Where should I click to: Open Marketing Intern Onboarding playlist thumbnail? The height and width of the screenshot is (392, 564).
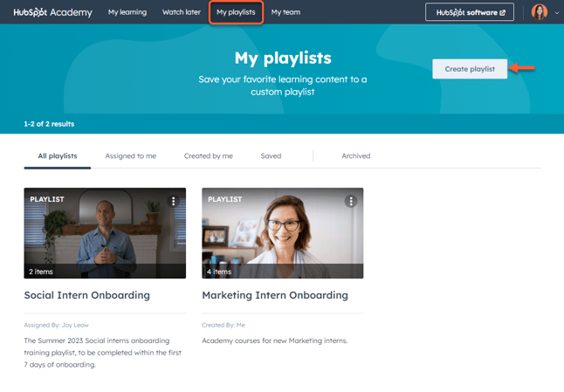282,233
